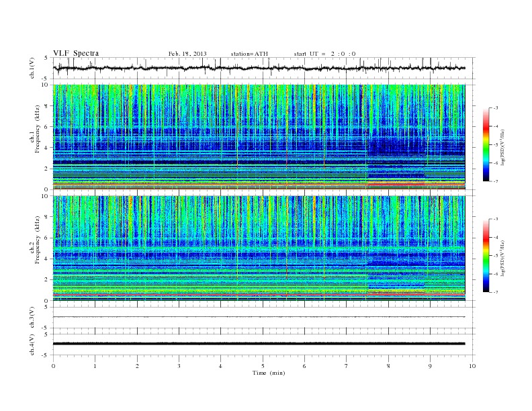Select the date text "Feb. 18, 2013"

(x=187, y=54)
